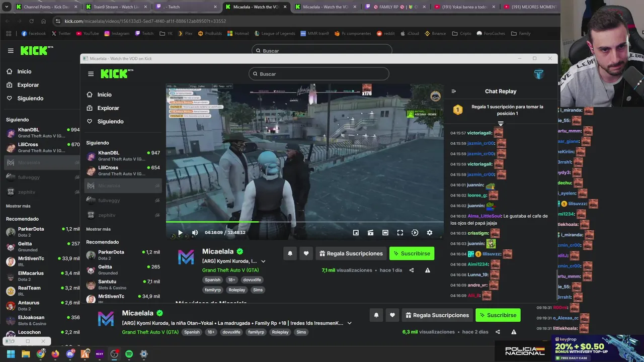Open Family bookmarks folder
Screen dimensions: 644x362
click(521, 34)
